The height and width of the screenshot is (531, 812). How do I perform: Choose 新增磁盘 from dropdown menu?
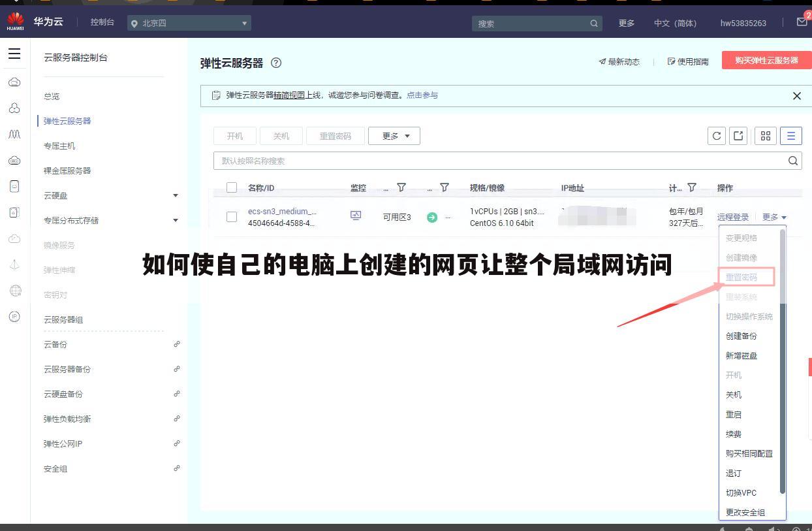(742, 355)
